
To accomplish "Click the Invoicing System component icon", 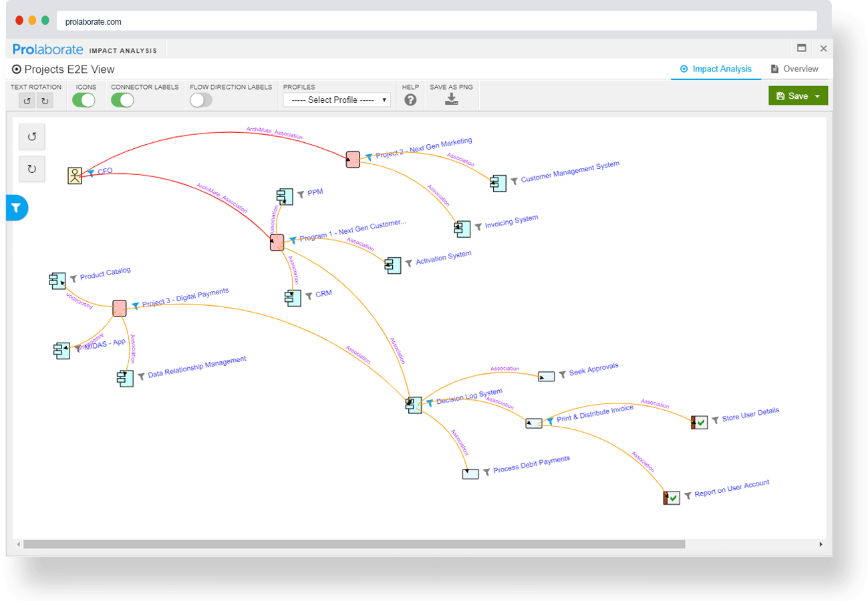I will [462, 229].
